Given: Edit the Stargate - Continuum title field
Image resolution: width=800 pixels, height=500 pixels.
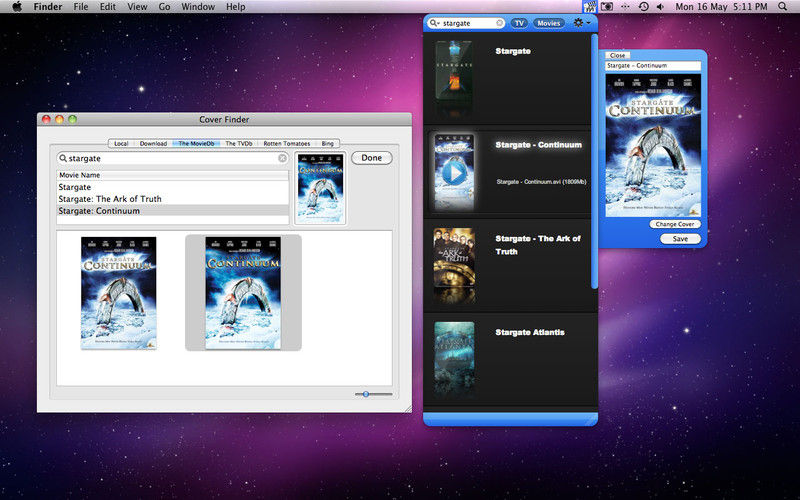Looking at the screenshot, I should 653,66.
